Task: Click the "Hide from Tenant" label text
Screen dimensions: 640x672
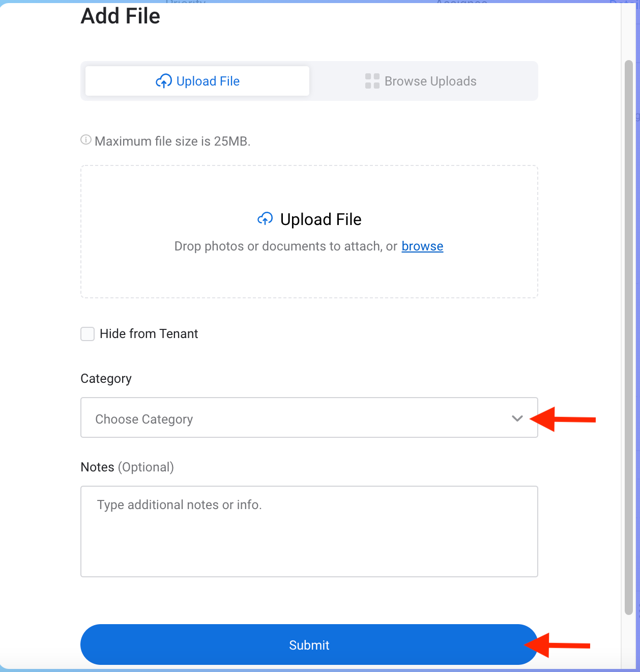Action: point(149,334)
